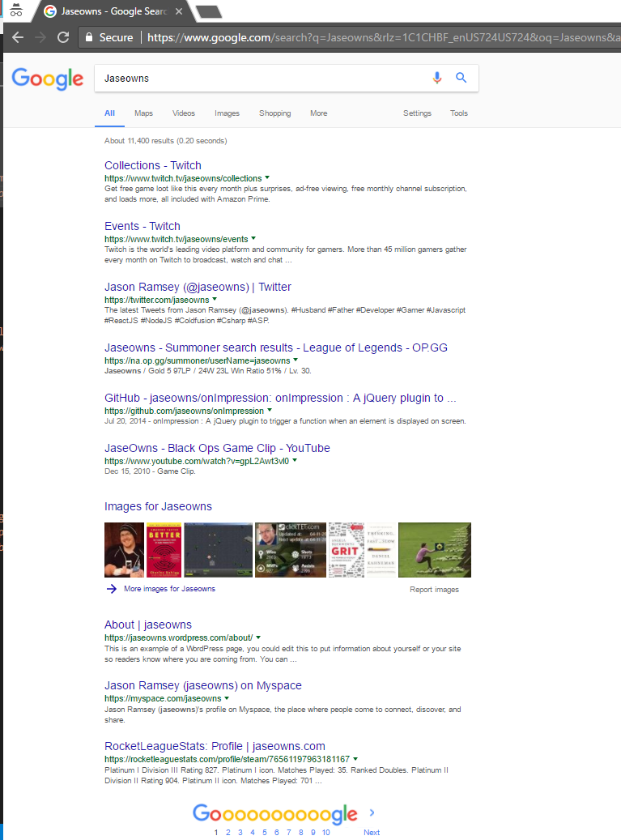Expand dropdown next to twitch.tv/jaseowns/collections URL
The height and width of the screenshot is (840, 621).
pos(267,177)
